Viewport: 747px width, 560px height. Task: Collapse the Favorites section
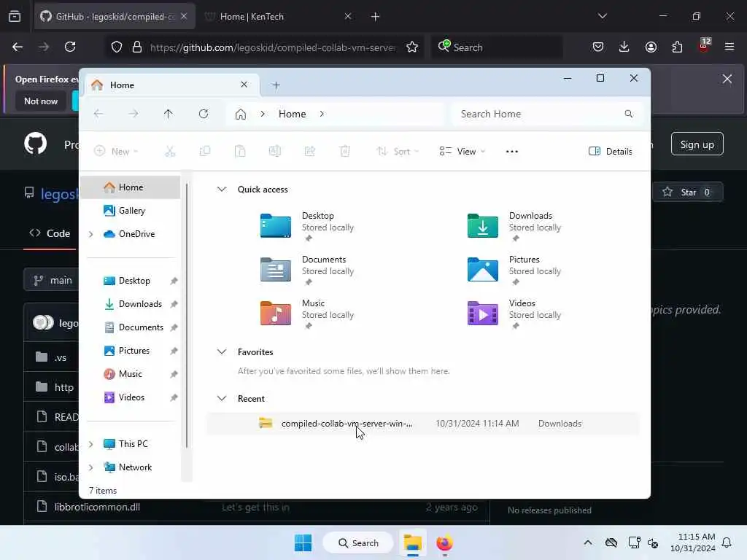[222, 352]
